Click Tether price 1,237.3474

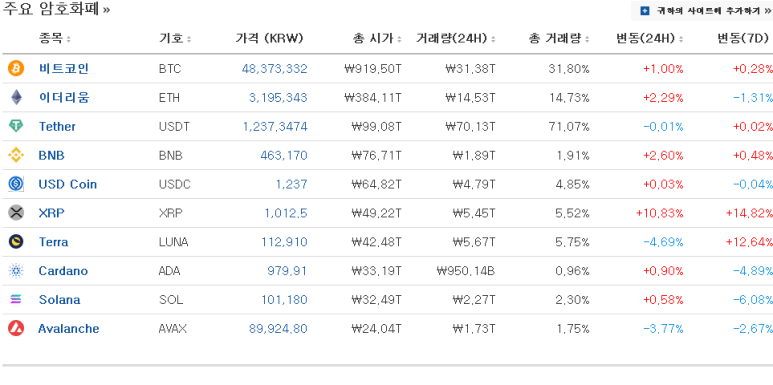click(x=275, y=127)
